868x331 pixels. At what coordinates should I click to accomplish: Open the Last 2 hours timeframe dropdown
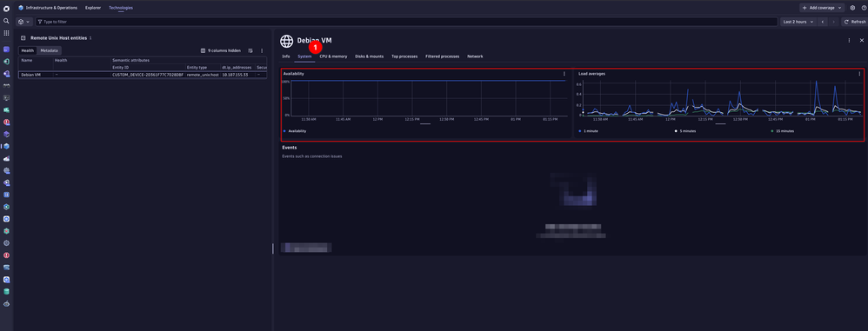pos(798,22)
